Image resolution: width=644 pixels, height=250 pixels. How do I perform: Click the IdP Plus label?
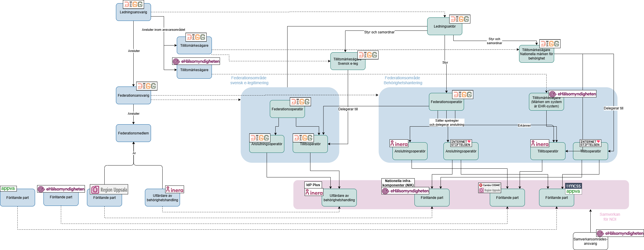(x=313, y=185)
